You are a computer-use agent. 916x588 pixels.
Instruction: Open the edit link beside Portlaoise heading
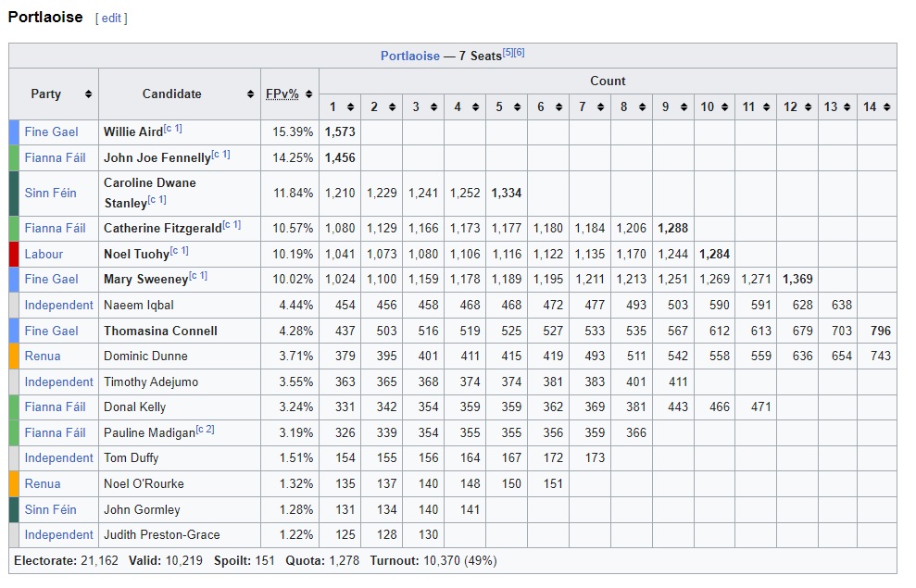click(x=111, y=19)
